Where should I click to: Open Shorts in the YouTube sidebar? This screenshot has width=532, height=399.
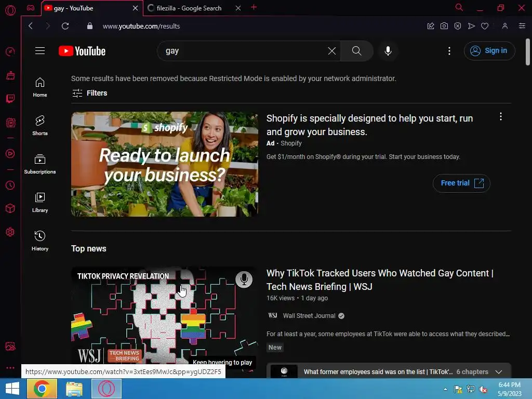(39, 126)
